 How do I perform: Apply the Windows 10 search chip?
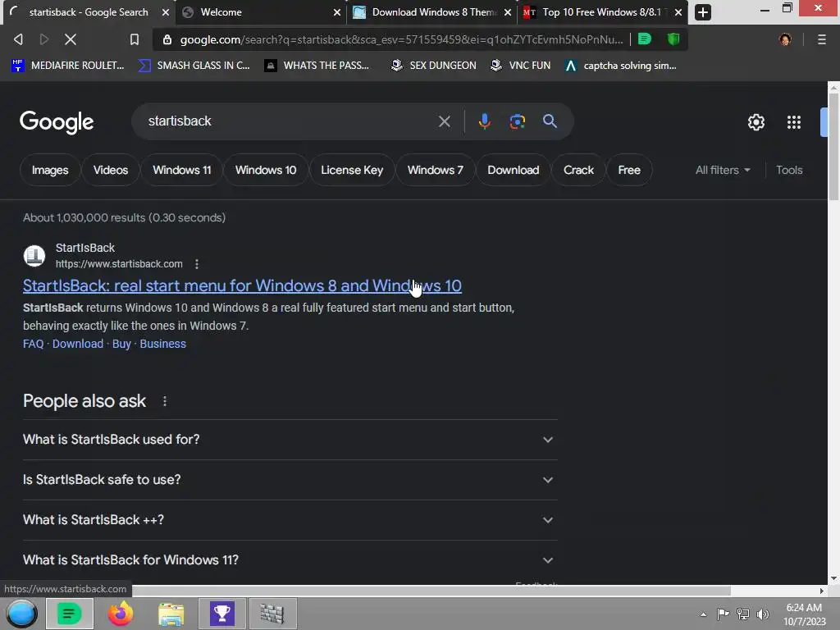(266, 170)
